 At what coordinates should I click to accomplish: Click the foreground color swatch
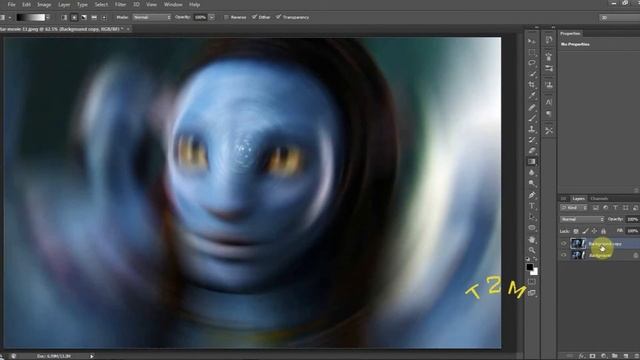[x=529, y=267]
